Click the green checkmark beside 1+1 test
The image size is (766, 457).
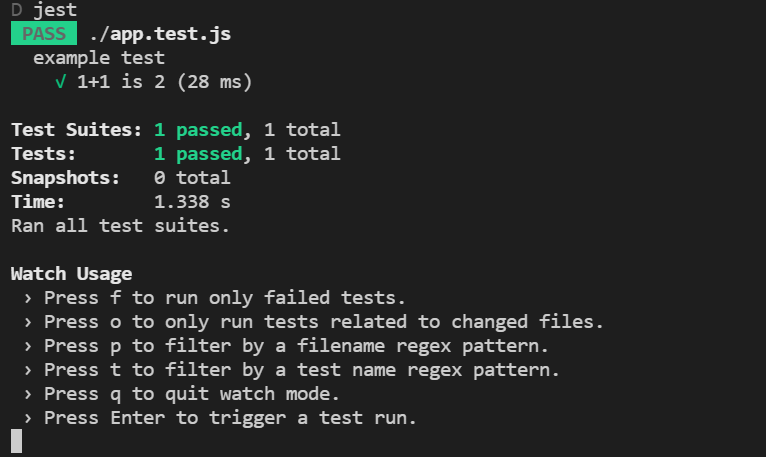click(x=61, y=82)
